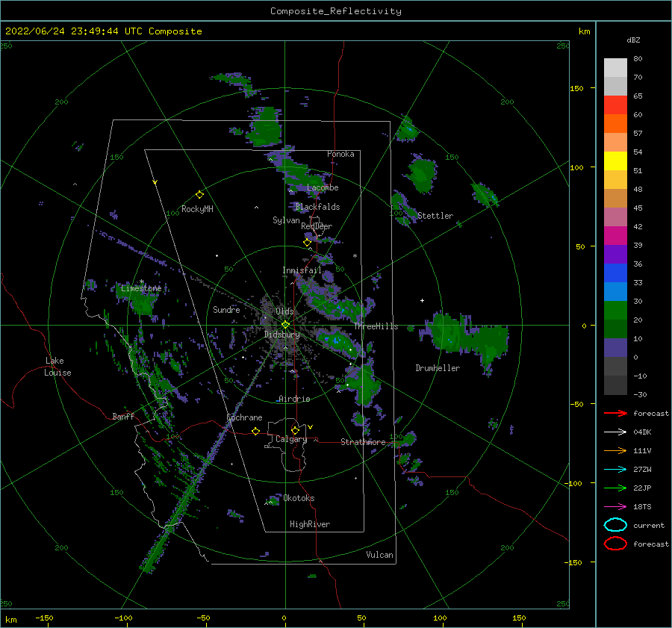Click yellow diamond marker beside RockyMH
The image size is (672, 628).
click(199, 195)
